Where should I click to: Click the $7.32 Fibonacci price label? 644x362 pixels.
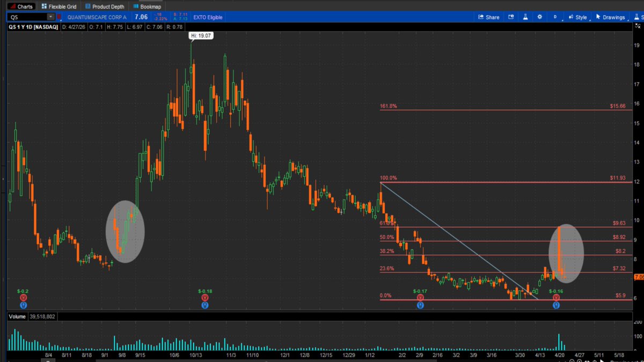pos(619,268)
